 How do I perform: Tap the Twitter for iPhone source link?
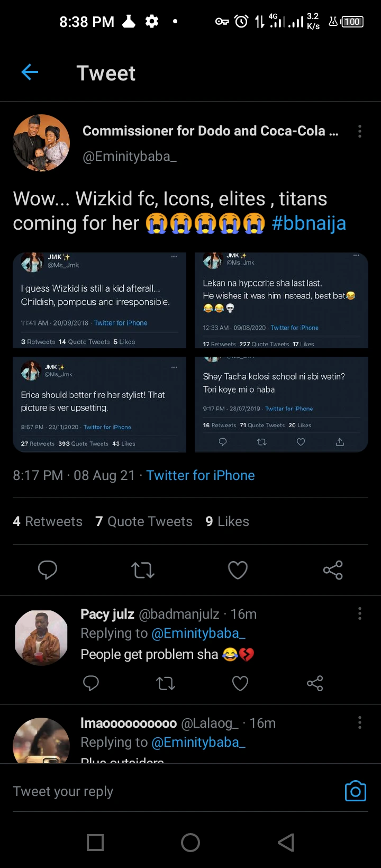point(201,475)
